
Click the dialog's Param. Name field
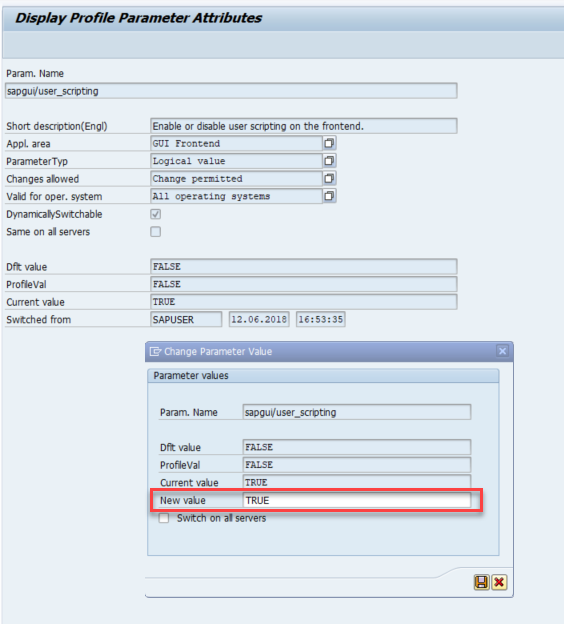[x=357, y=412]
